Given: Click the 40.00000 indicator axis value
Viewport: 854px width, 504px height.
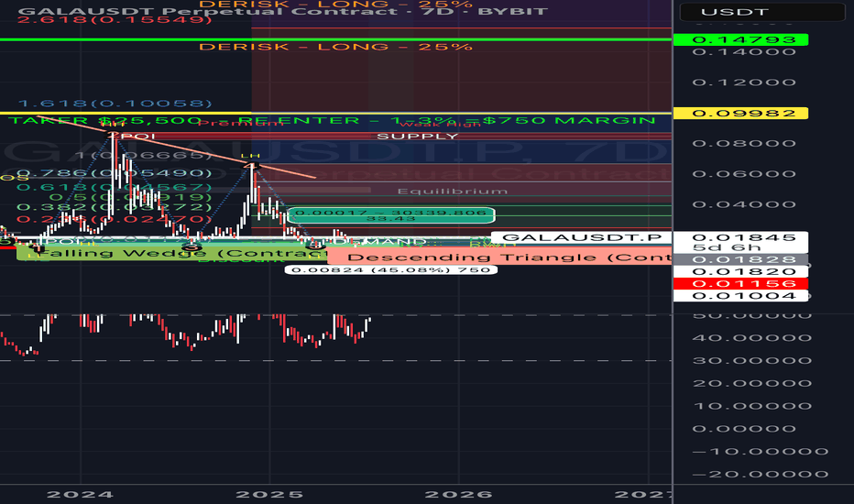Looking at the screenshot, I should click(752, 338).
